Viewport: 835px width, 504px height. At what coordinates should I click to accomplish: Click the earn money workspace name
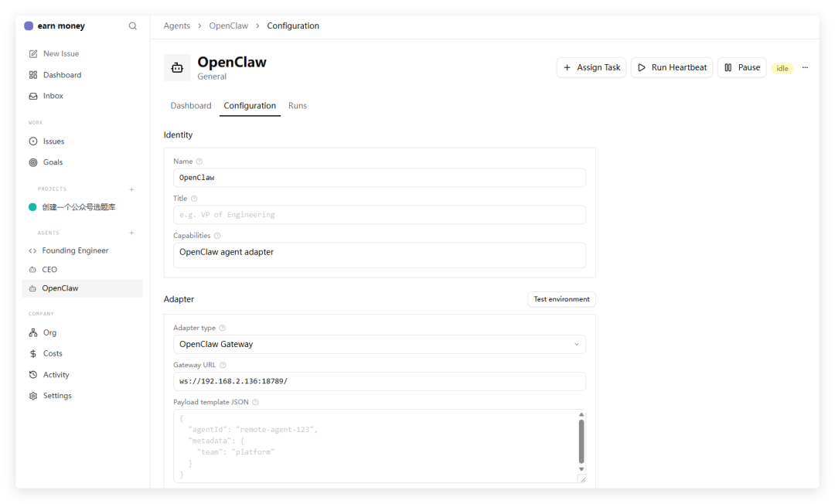pos(61,26)
